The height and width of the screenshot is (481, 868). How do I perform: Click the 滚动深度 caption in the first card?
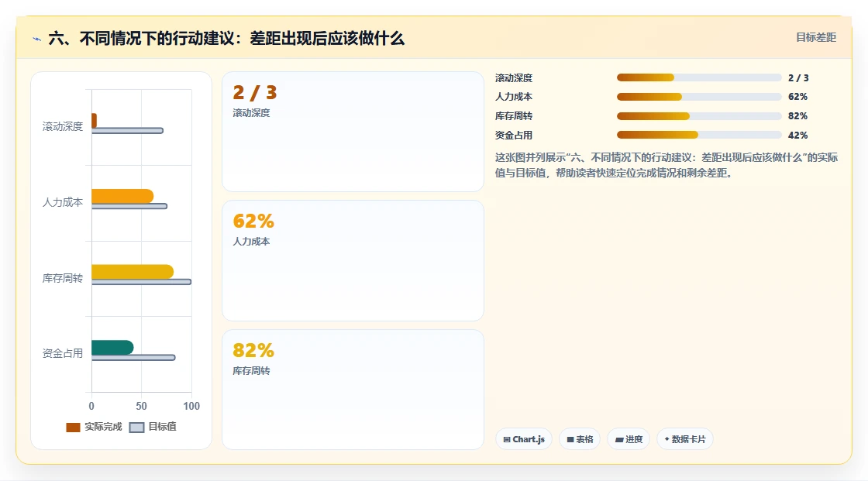pos(251,113)
